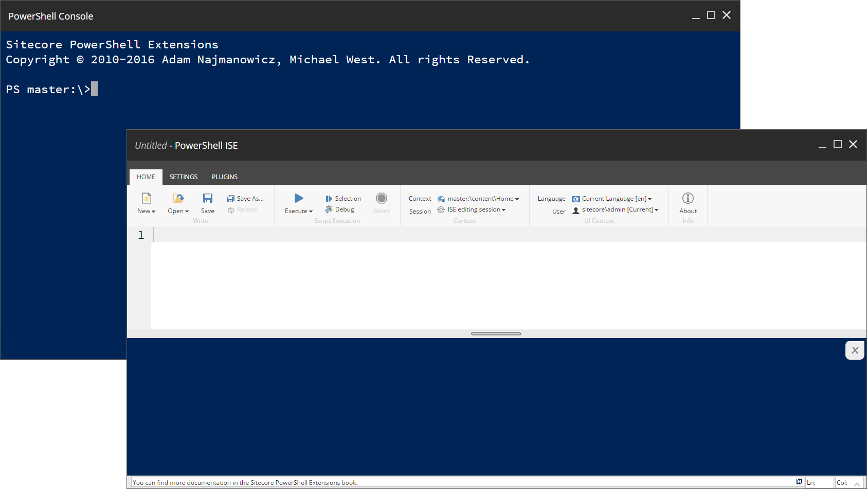The height and width of the screenshot is (490, 868).
Task: Click the scroll-up arrow in status bar corner
Action: (x=857, y=484)
